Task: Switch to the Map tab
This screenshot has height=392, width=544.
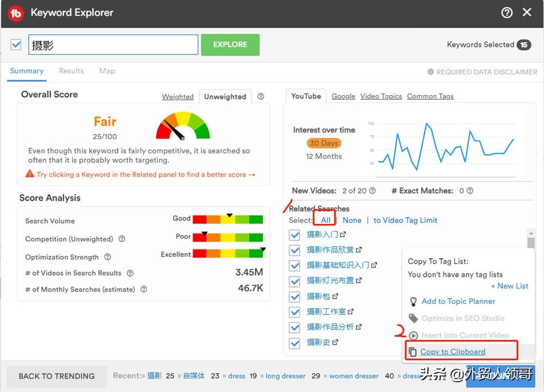Action: (x=107, y=71)
